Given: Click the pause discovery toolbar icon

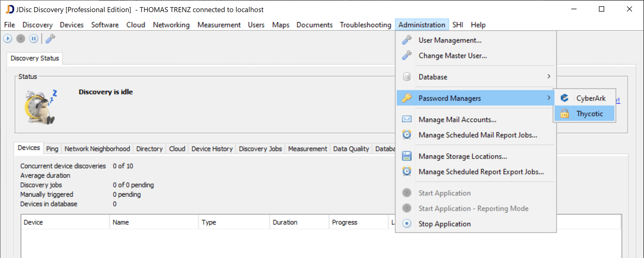Looking at the screenshot, I should [33, 39].
